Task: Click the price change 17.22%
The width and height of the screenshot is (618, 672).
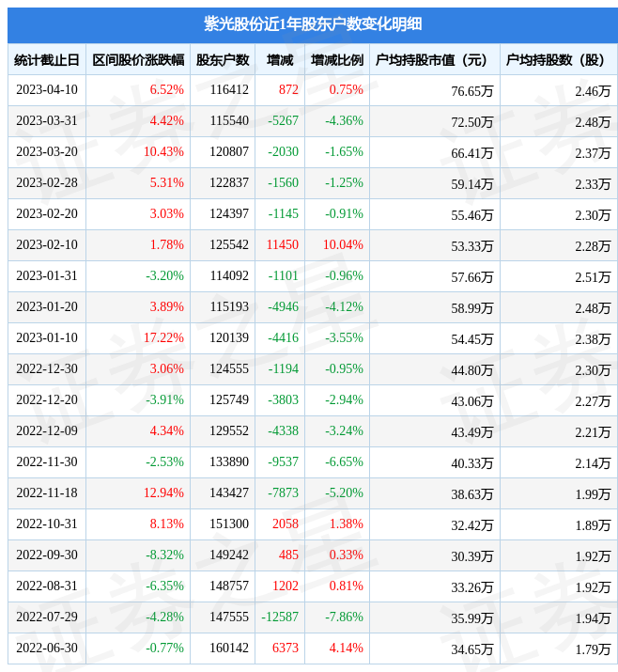Action: (163, 337)
